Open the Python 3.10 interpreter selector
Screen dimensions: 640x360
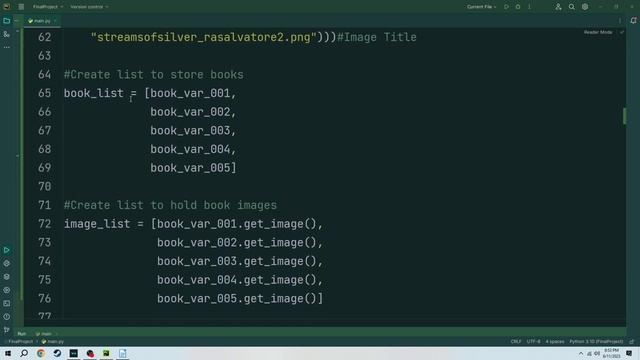596,342
